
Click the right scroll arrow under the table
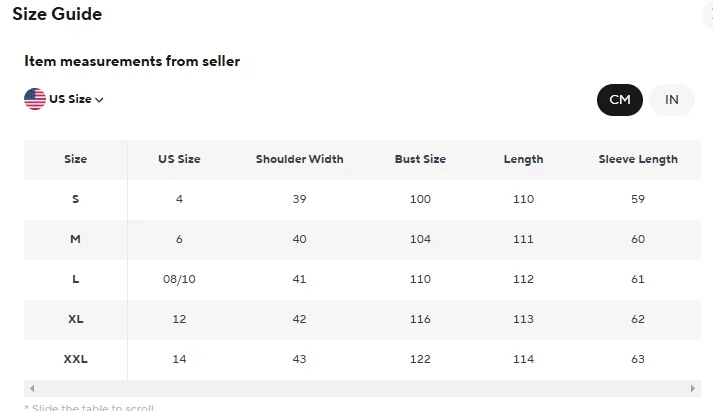(x=693, y=388)
